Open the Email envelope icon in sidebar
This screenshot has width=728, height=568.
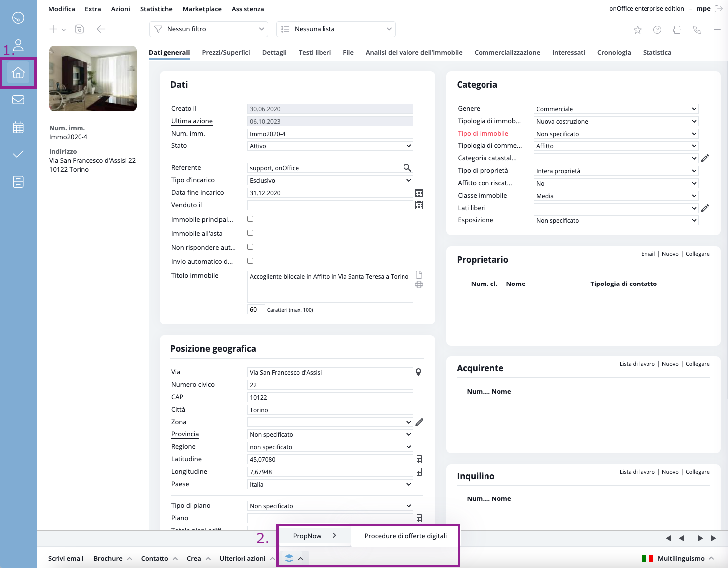18,100
